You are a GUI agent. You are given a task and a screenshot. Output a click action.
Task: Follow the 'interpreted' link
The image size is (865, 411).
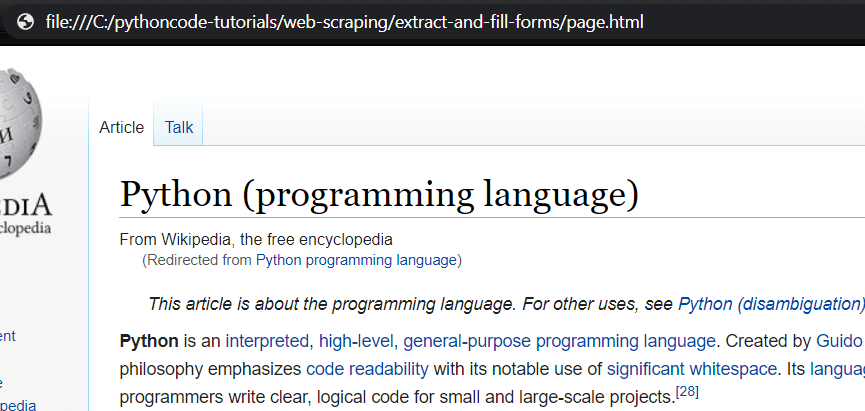click(x=267, y=341)
